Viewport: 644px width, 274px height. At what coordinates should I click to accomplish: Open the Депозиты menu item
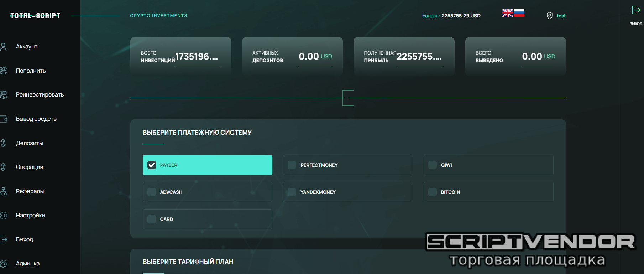click(x=30, y=143)
